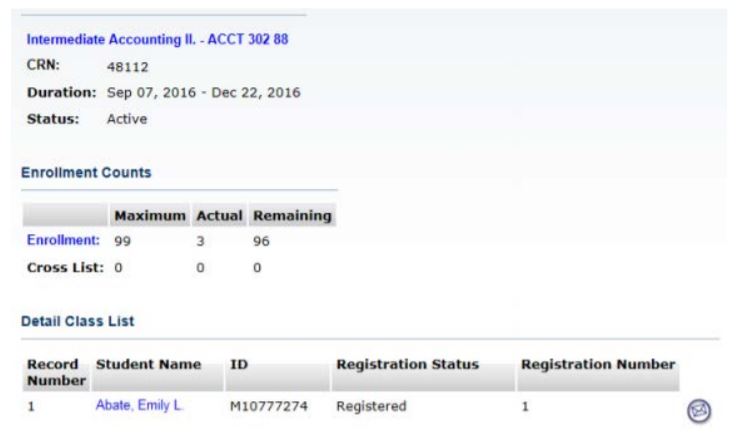748x444 pixels.
Task: Click the Registered status cell
Action: point(370,407)
